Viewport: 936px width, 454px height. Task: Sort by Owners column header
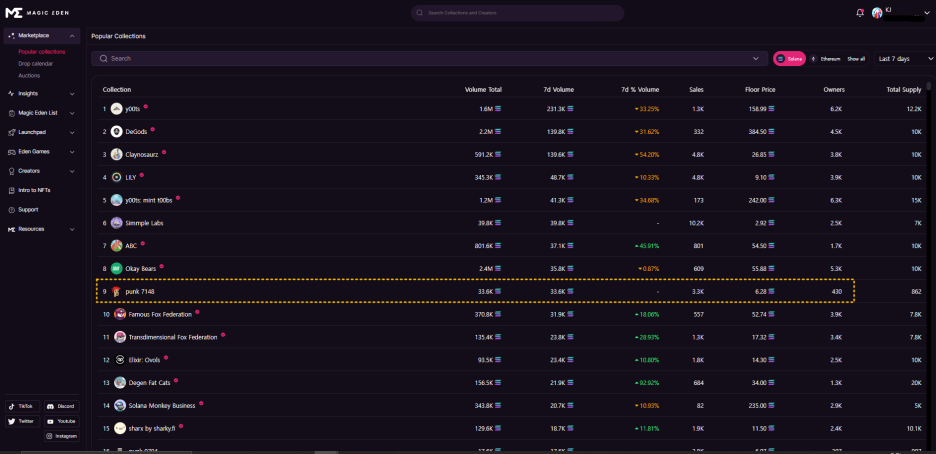pos(834,89)
